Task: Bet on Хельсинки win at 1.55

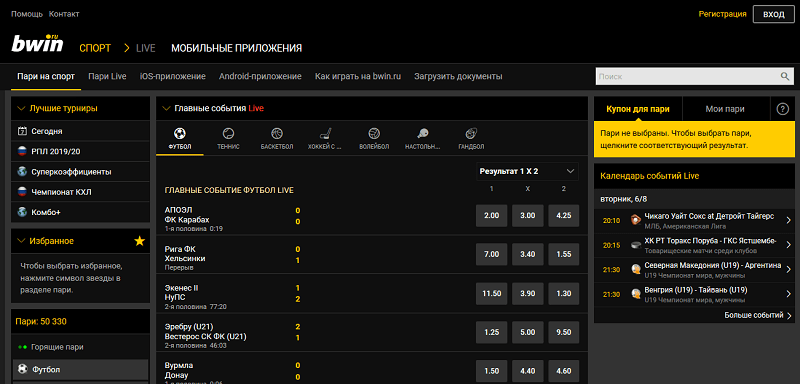Action: point(564,254)
